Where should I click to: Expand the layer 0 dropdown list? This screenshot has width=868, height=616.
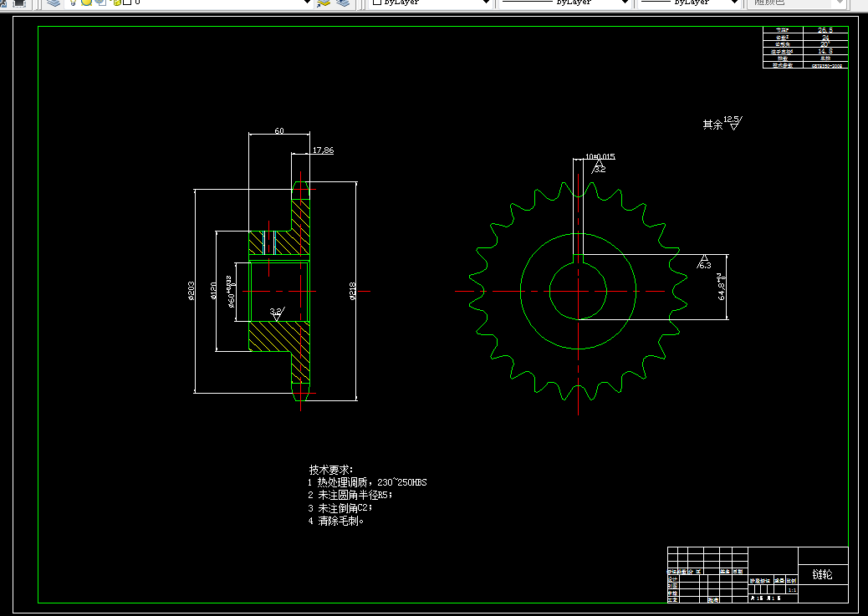pyautogui.click(x=307, y=3)
